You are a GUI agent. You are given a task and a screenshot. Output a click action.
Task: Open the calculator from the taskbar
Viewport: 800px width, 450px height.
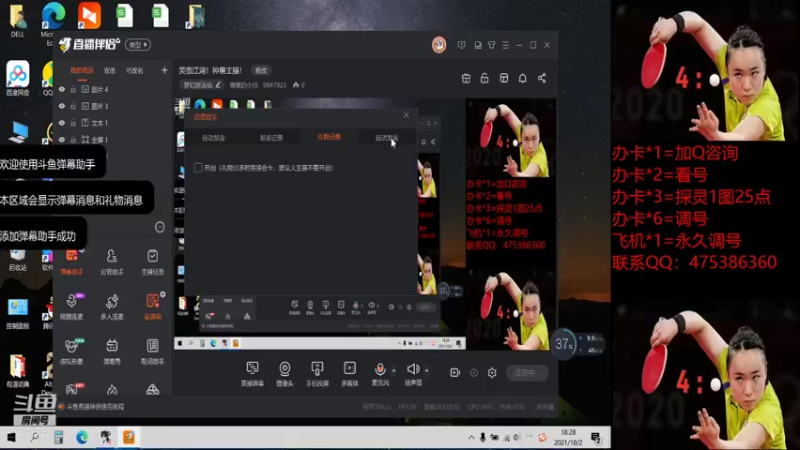[59, 437]
